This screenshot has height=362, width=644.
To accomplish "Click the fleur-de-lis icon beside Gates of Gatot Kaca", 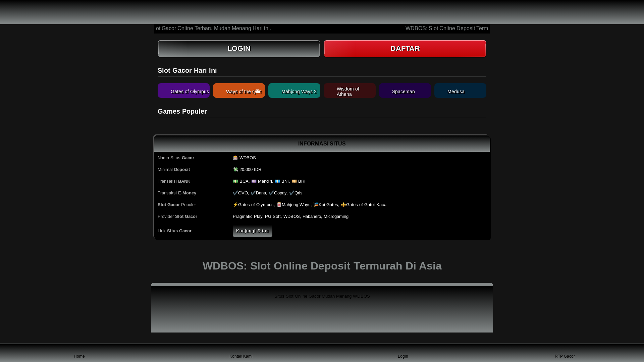I will coord(343,205).
